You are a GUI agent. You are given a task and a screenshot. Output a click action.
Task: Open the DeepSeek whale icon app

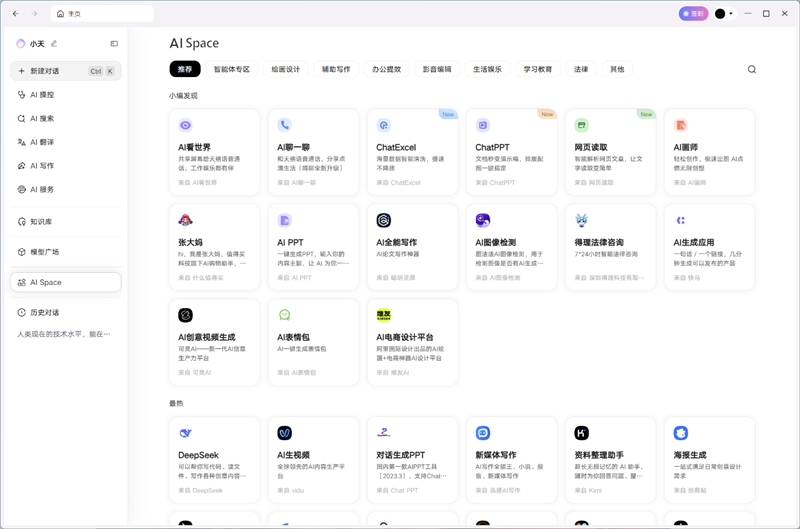pyautogui.click(x=185, y=433)
